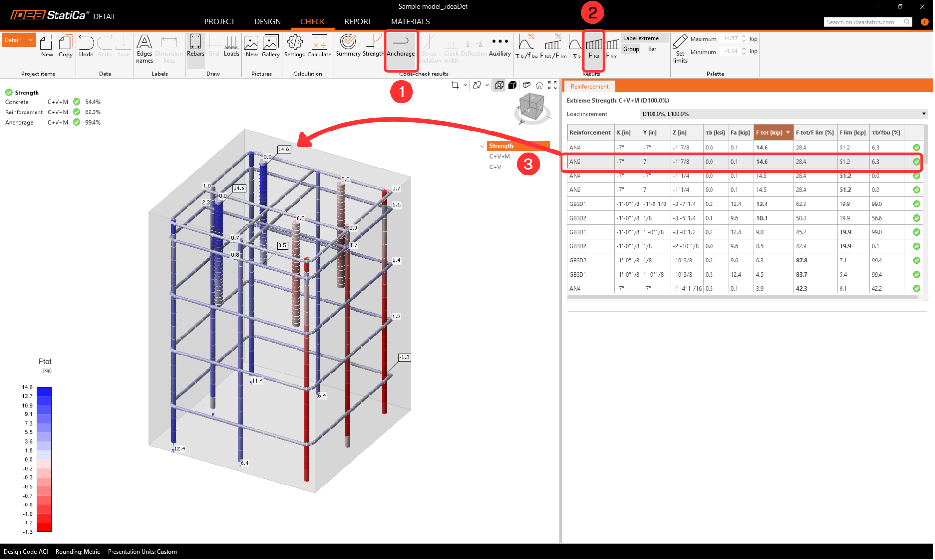Sort by F tot [kip] column header

click(x=769, y=132)
